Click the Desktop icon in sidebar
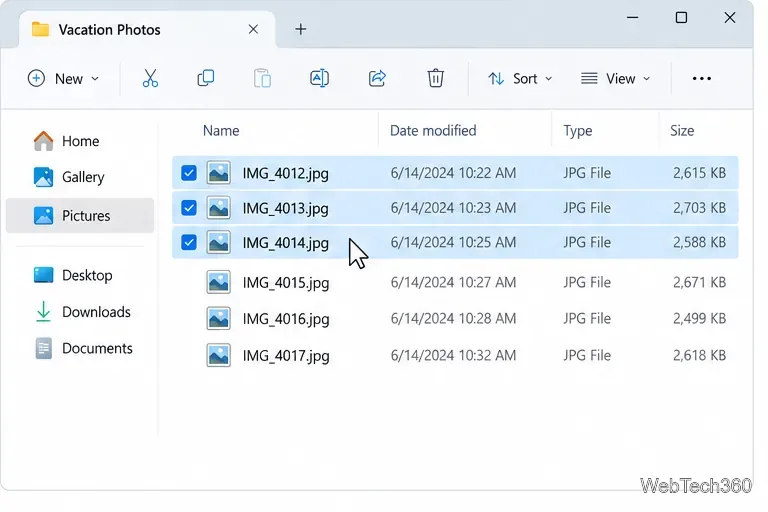The width and height of the screenshot is (768, 512). tap(44, 275)
